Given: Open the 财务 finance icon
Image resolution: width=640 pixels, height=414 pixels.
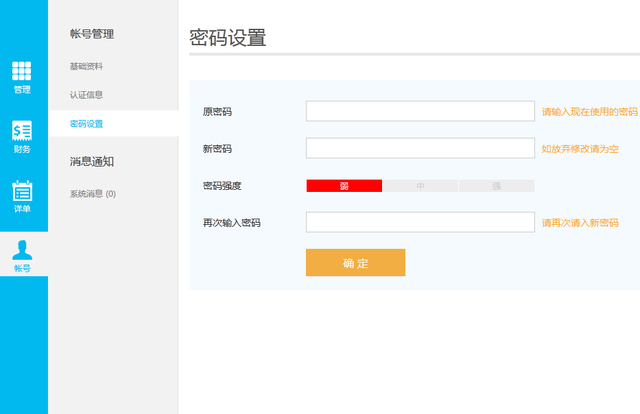Looking at the screenshot, I should 22,131.
